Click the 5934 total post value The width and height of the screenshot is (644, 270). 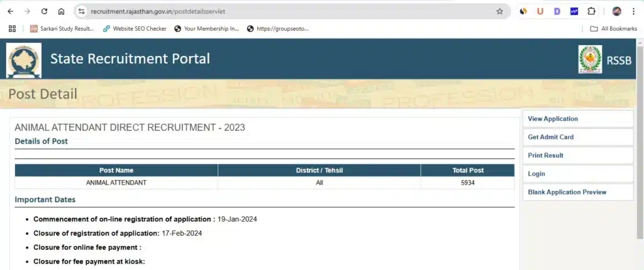coord(468,183)
